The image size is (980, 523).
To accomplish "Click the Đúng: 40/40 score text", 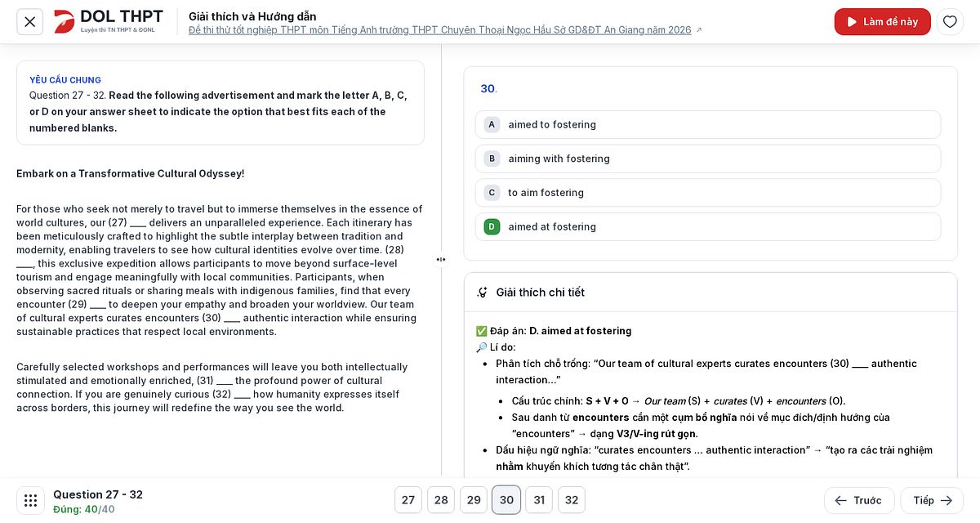I will (84, 509).
